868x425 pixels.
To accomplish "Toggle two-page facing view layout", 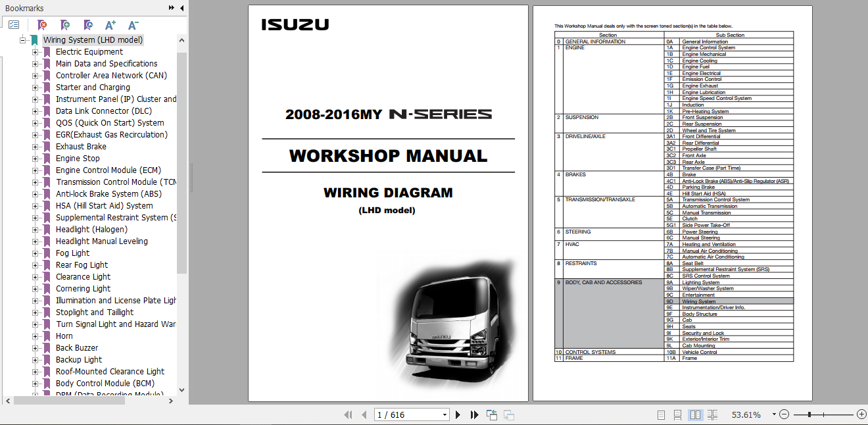I will tap(695, 415).
